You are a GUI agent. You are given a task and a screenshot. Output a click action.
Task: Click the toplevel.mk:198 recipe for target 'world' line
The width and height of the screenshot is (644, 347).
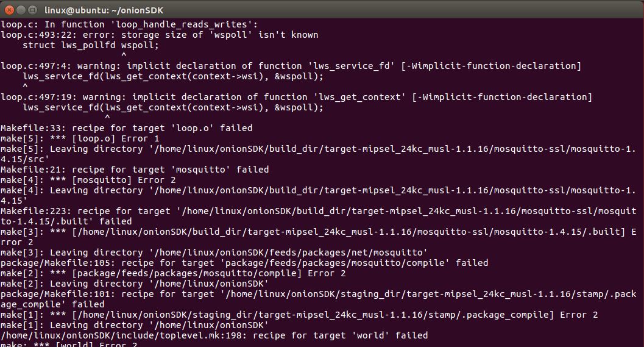pyautogui.click(x=214, y=335)
